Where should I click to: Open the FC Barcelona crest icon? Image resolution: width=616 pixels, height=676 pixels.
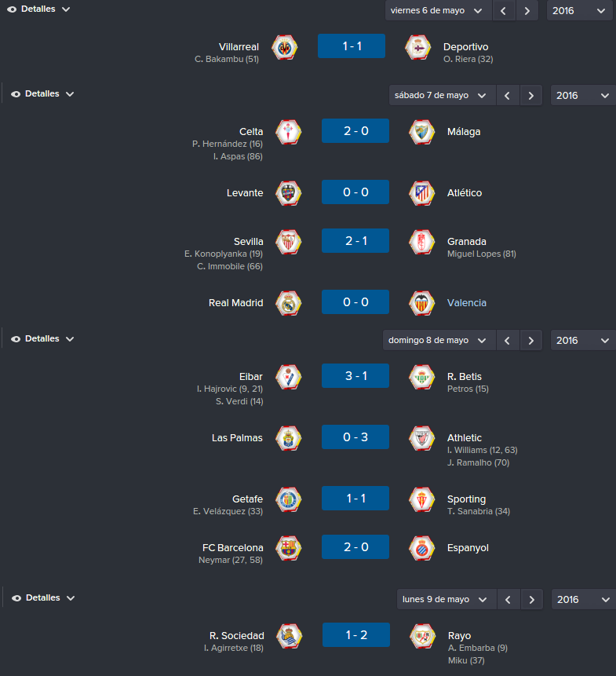pyautogui.click(x=289, y=548)
